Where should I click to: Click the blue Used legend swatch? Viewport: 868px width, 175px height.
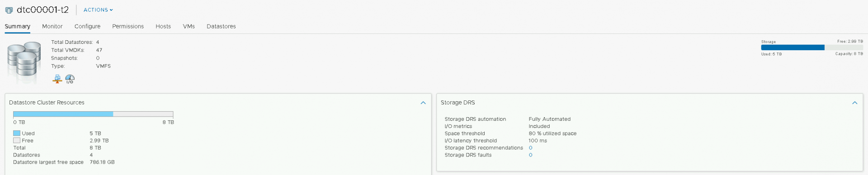tap(17, 133)
